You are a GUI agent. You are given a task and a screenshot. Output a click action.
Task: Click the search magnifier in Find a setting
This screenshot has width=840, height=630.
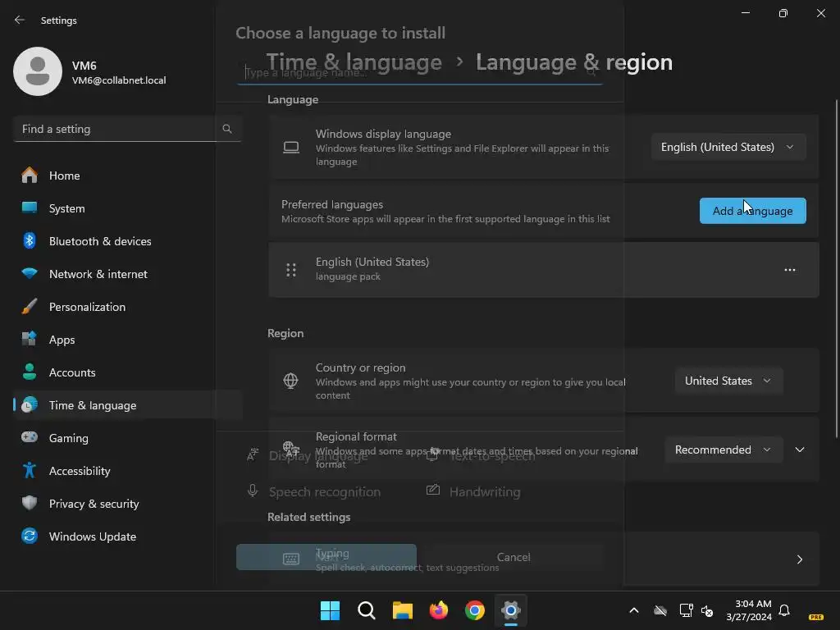(227, 129)
